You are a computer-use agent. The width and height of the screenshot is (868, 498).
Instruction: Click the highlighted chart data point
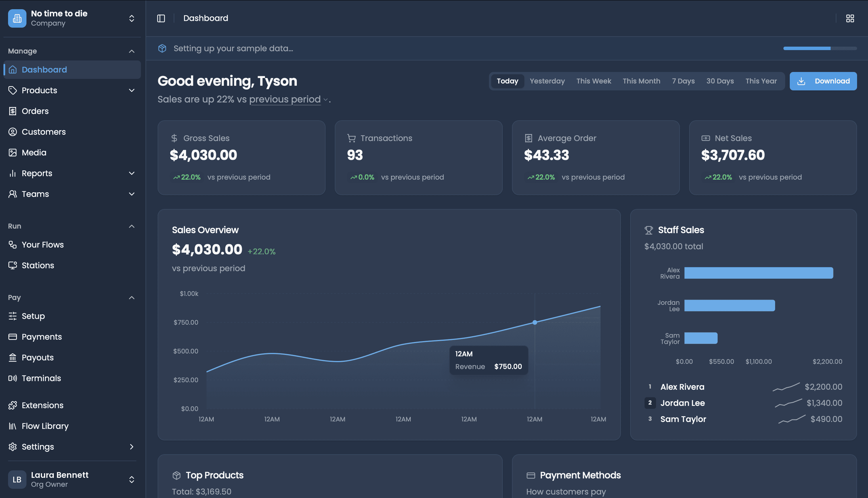[x=535, y=322]
